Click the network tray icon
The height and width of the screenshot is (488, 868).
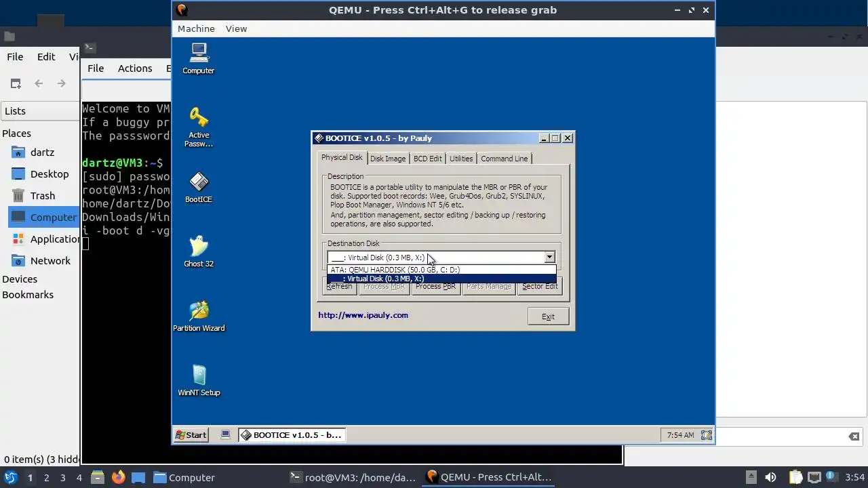click(814, 477)
